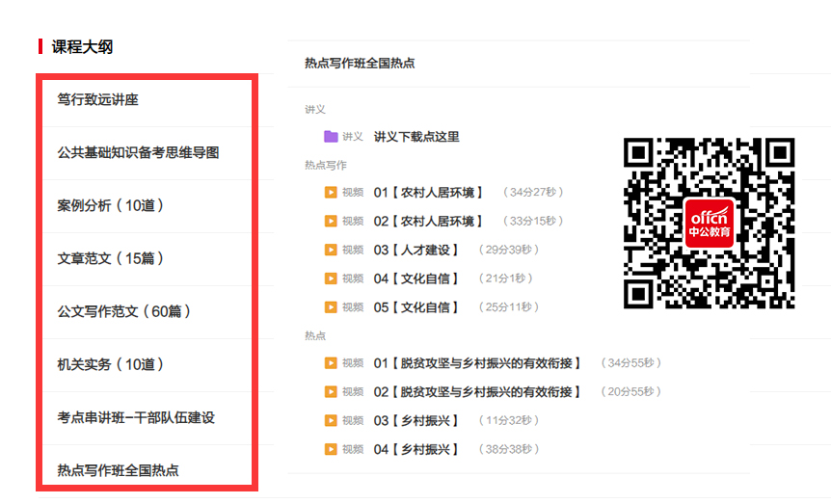Click video icon for 04 文化自信
This screenshot has width=831, height=504.
click(331, 279)
